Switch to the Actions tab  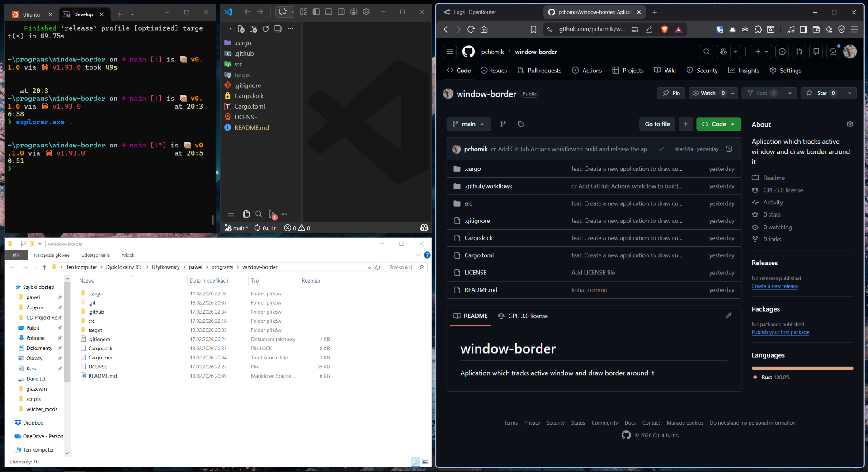[x=587, y=71]
